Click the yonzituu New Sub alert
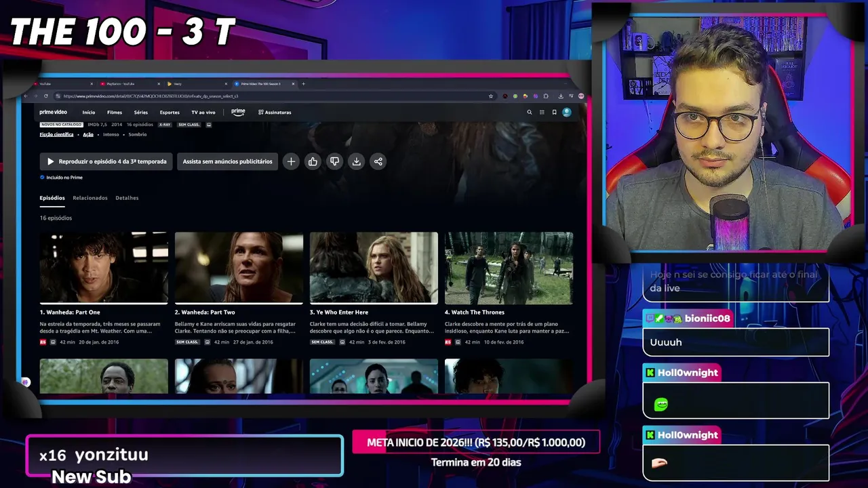Image resolution: width=868 pixels, height=488 pixels. (x=184, y=456)
